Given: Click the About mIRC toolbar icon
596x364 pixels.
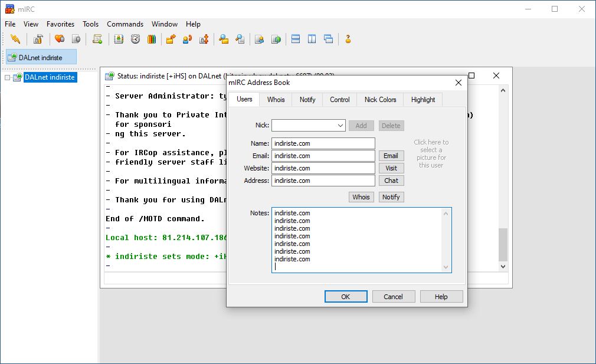Looking at the screenshot, I should [x=348, y=39].
